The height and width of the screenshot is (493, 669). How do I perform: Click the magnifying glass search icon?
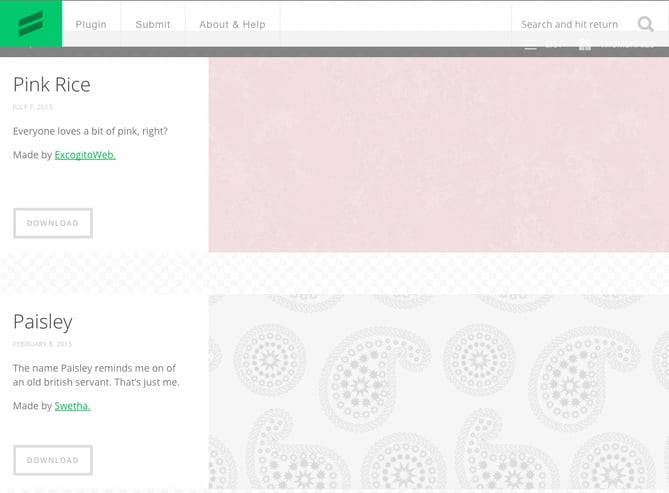645,24
